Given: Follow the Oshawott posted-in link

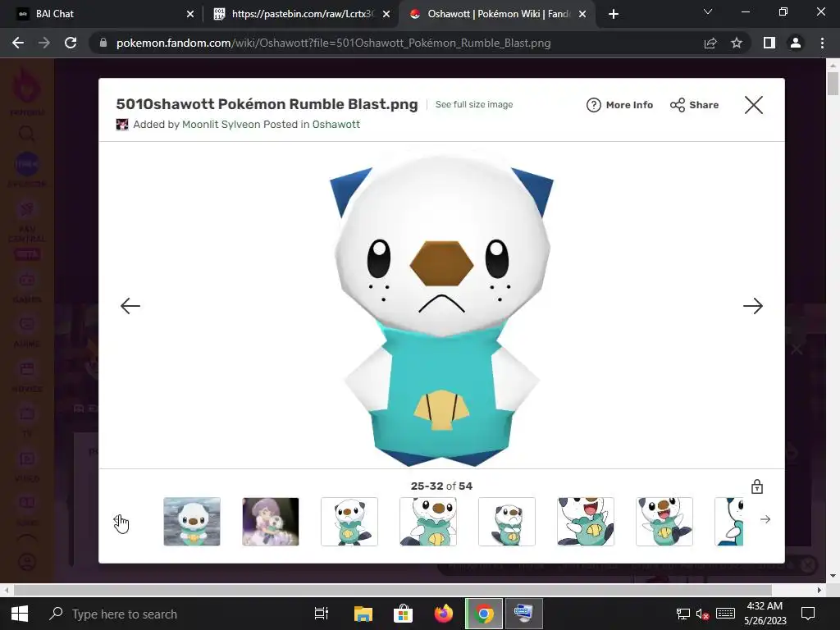Looking at the screenshot, I should (336, 125).
